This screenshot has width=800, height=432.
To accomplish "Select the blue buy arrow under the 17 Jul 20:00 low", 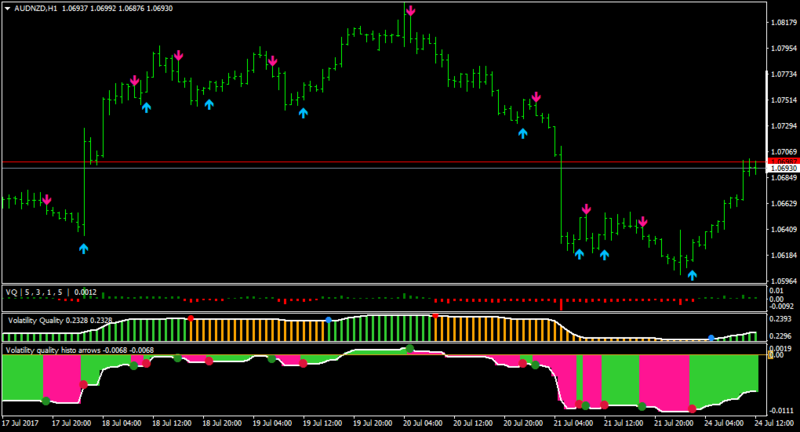I will (84, 249).
